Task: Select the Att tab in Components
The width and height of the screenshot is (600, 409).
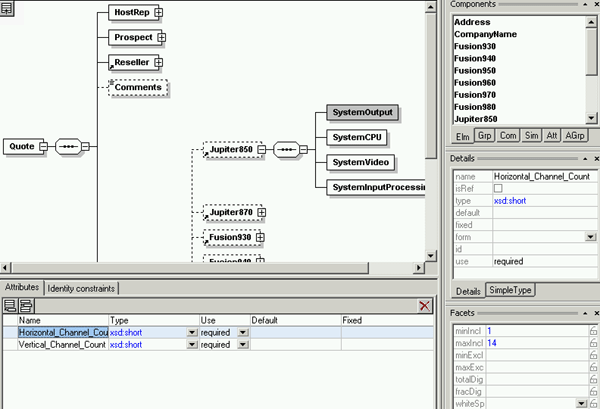Action: (552, 135)
